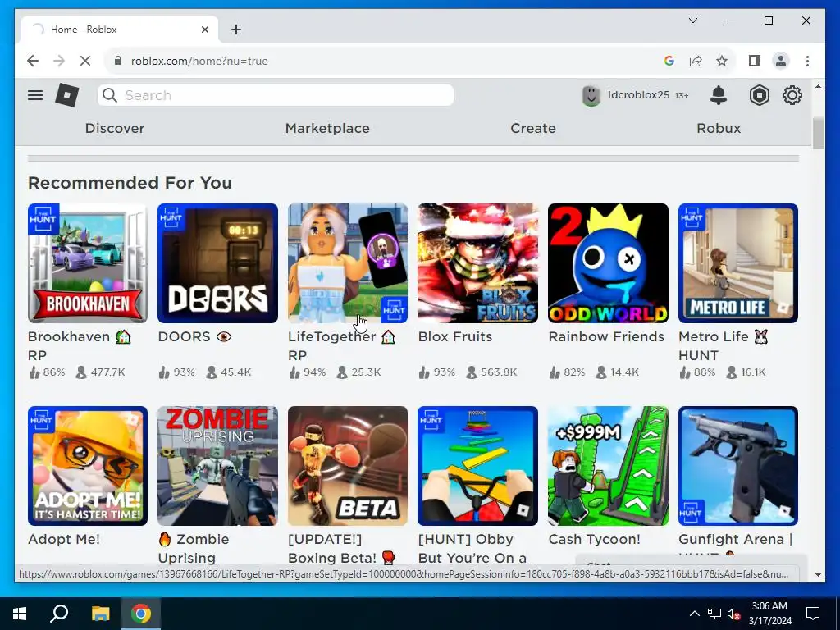Open the Cash Tycoon thumbnail
This screenshot has width=840, height=630.
[x=608, y=466]
